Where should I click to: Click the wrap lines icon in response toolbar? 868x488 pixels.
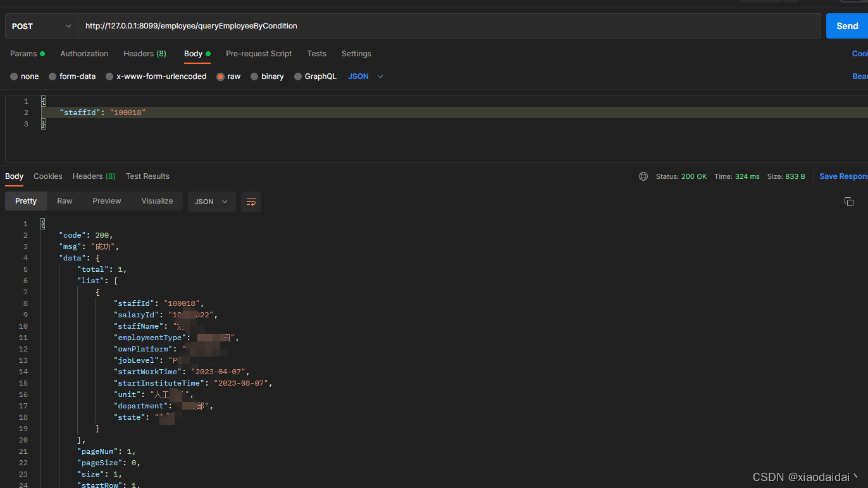251,202
